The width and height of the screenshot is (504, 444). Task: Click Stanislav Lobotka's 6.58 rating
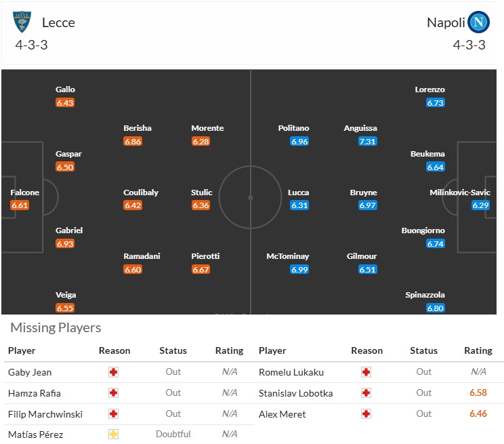(478, 392)
